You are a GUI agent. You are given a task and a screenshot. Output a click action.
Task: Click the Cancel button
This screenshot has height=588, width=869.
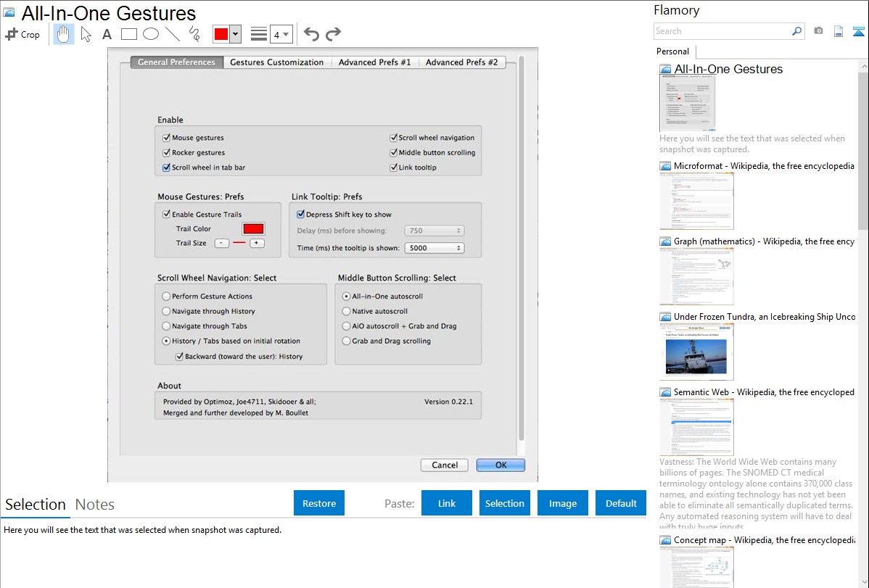(445, 465)
